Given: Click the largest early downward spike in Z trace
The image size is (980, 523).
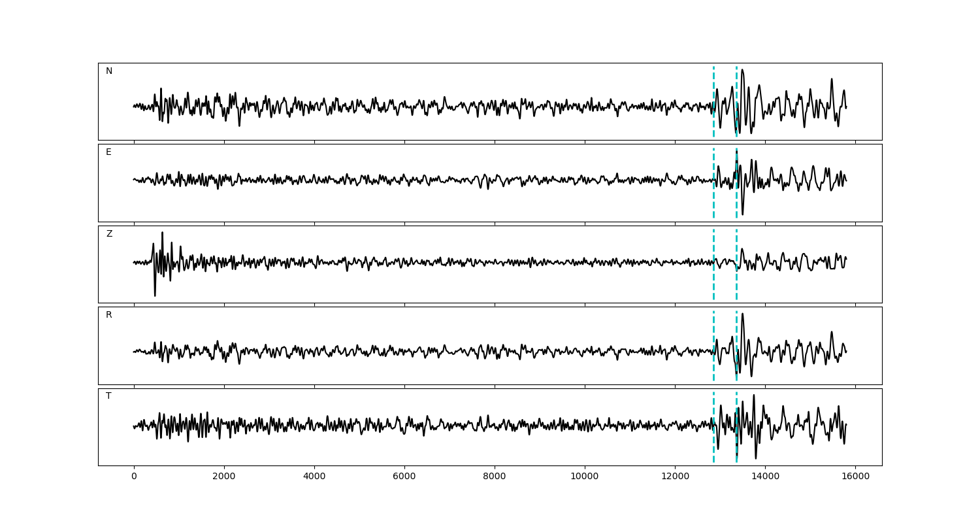Looking at the screenshot, I should [155, 294].
